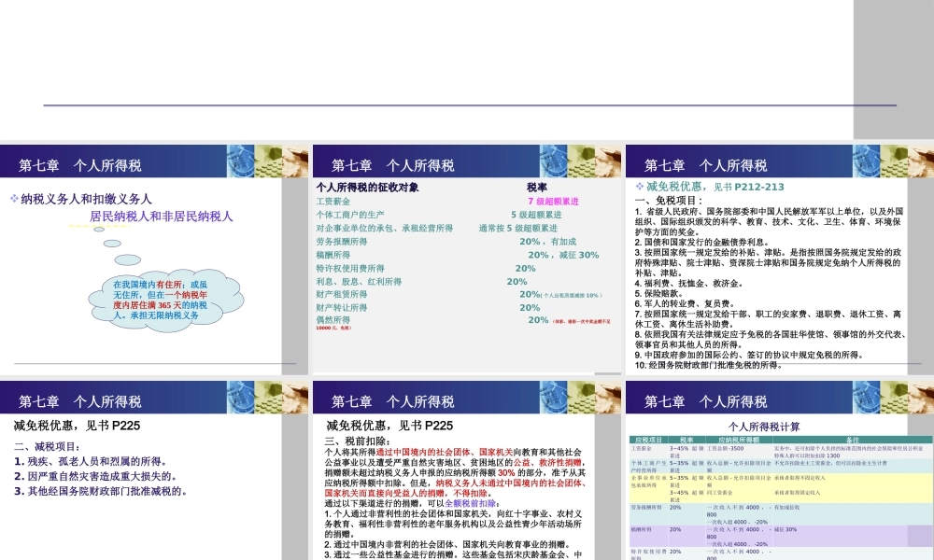Click the 税率 column header in the calculation table
The image size is (934, 560).
tap(685, 439)
